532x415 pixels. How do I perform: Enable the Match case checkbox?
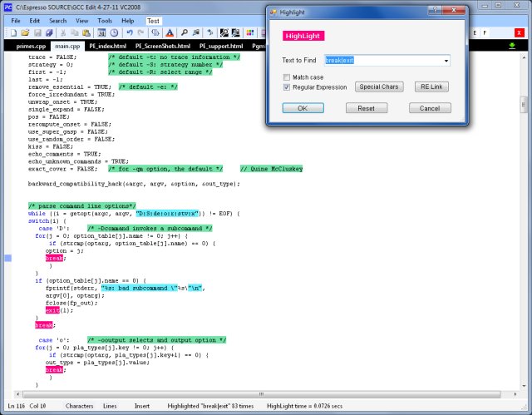point(288,77)
